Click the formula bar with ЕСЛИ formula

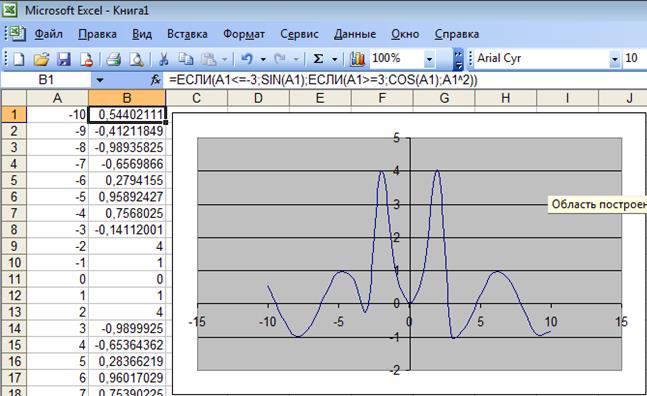pyautogui.click(x=404, y=80)
